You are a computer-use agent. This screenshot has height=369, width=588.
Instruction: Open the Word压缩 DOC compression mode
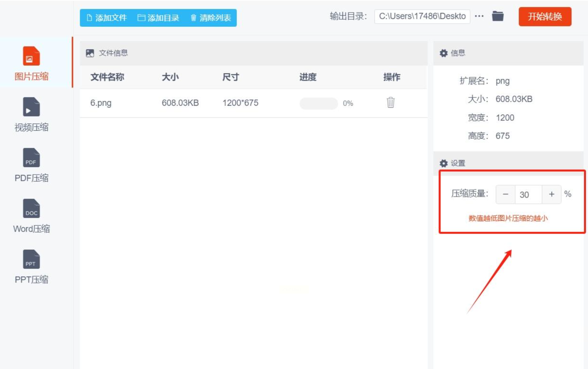pyautogui.click(x=31, y=209)
